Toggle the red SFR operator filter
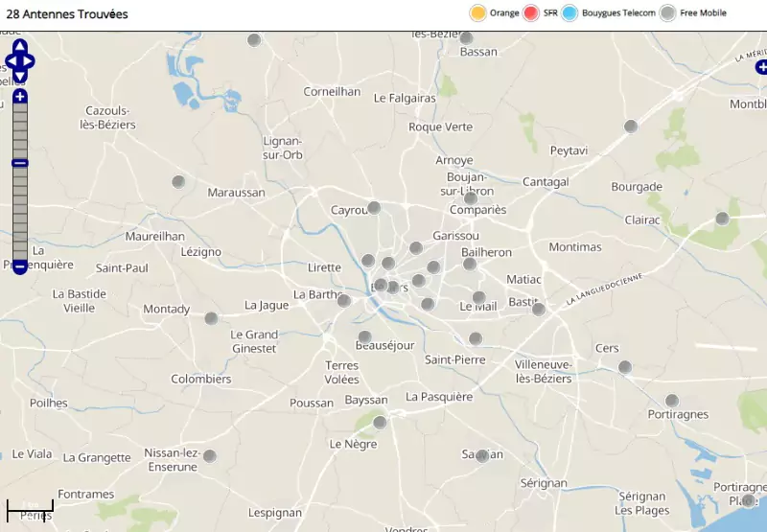Image resolution: width=767 pixels, height=532 pixels. (531, 13)
